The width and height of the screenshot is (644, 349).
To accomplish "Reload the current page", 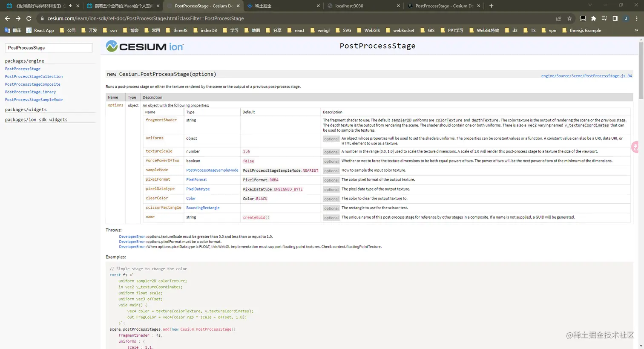I will [29, 18].
